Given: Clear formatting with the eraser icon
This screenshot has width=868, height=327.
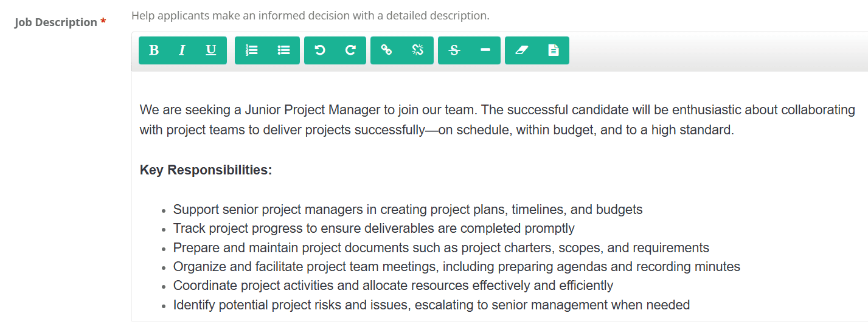Looking at the screenshot, I should point(521,50).
